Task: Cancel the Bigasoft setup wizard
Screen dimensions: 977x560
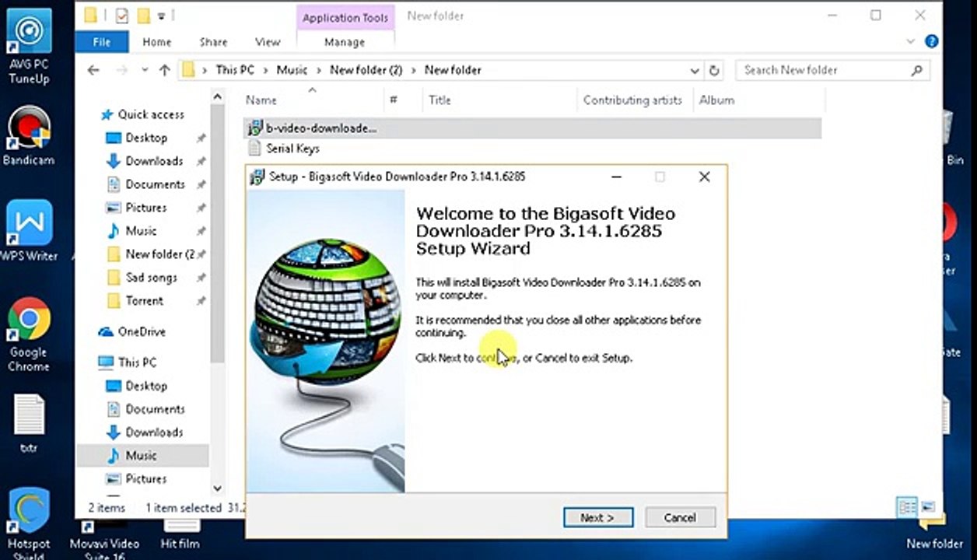Action: point(680,517)
